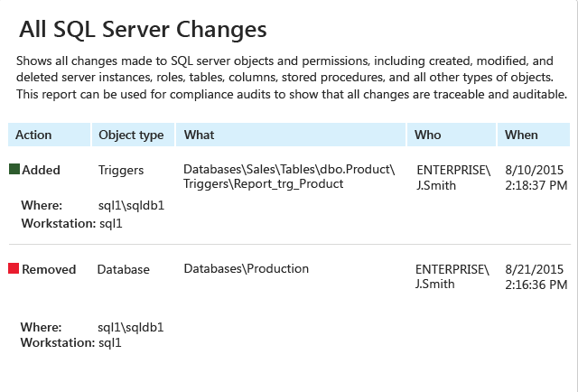Screen dimensions: 578x392
Task: Click the green Added status square
Action: pos(14,169)
